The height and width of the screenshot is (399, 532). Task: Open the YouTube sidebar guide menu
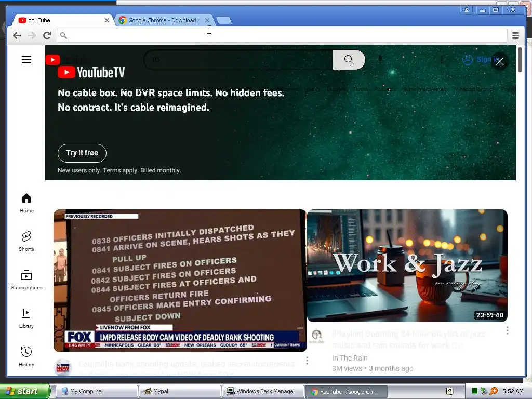(x=26, y=60)
